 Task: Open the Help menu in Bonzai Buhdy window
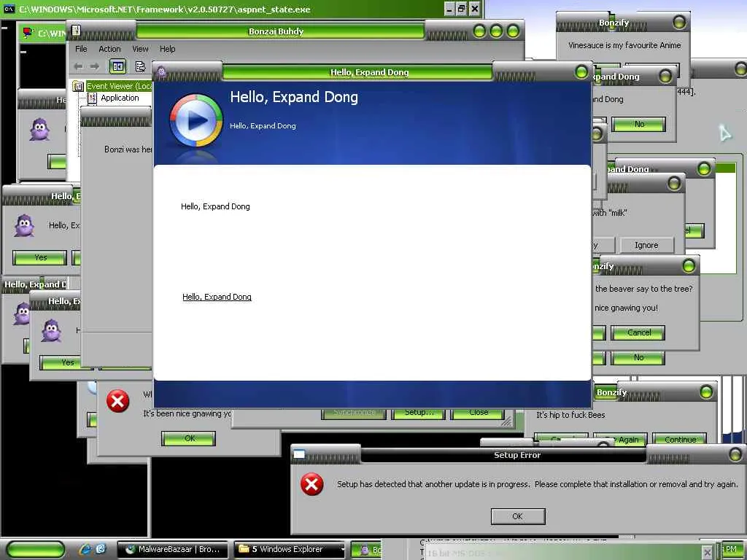[167, 49]
